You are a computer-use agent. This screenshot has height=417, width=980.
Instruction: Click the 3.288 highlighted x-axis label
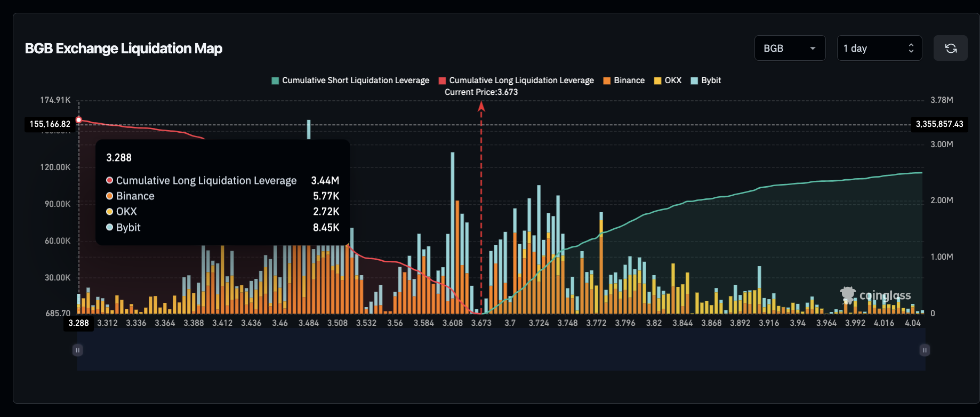point(78,323)
